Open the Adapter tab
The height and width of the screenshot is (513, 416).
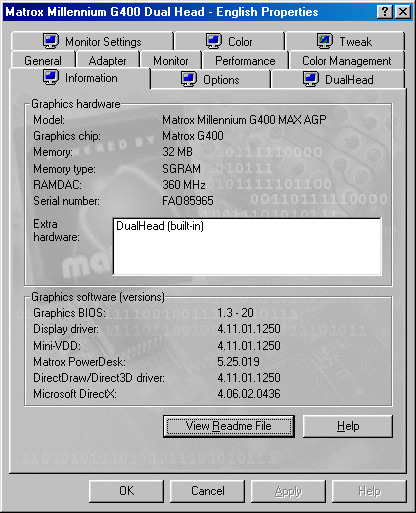[x=107, y=61]
